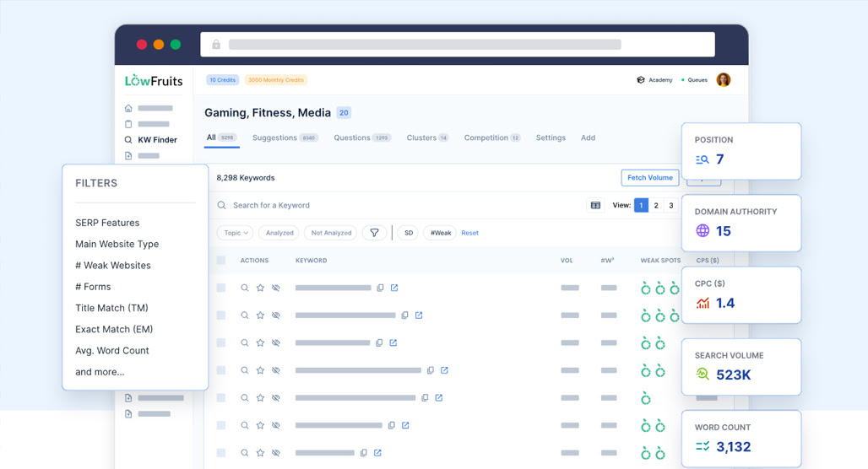Expand the Exact Match (EM) filter
This screenshot has height=469, width=868.
114,329
